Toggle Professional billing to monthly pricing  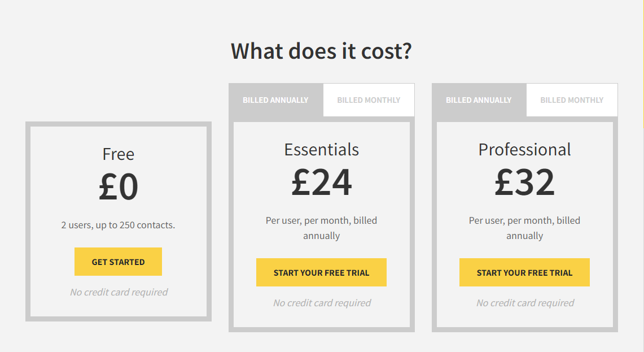(x=571, y=99)
